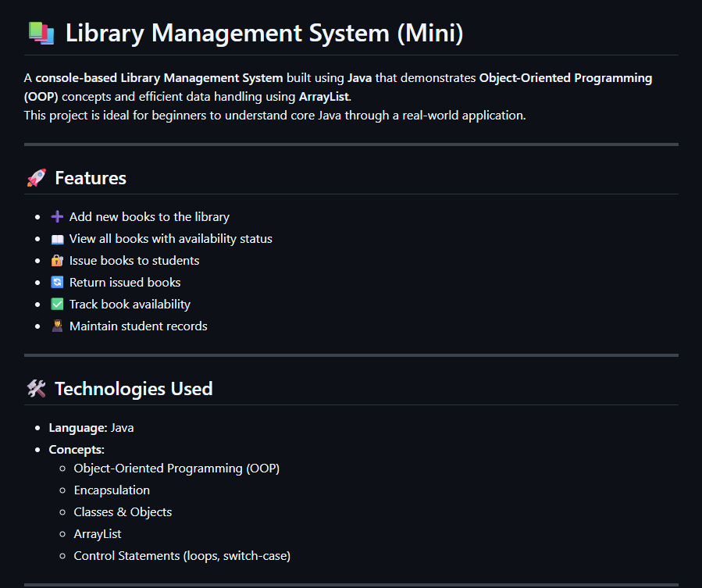Select the Features heading text

point(91,177)
